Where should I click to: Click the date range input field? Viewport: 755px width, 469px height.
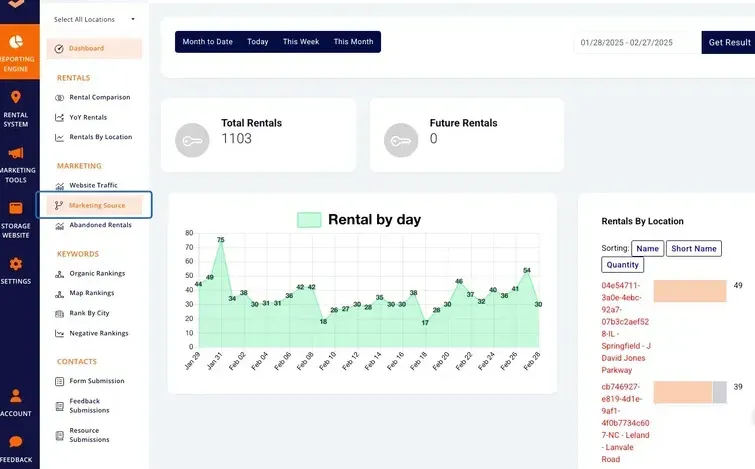(637, 42)
